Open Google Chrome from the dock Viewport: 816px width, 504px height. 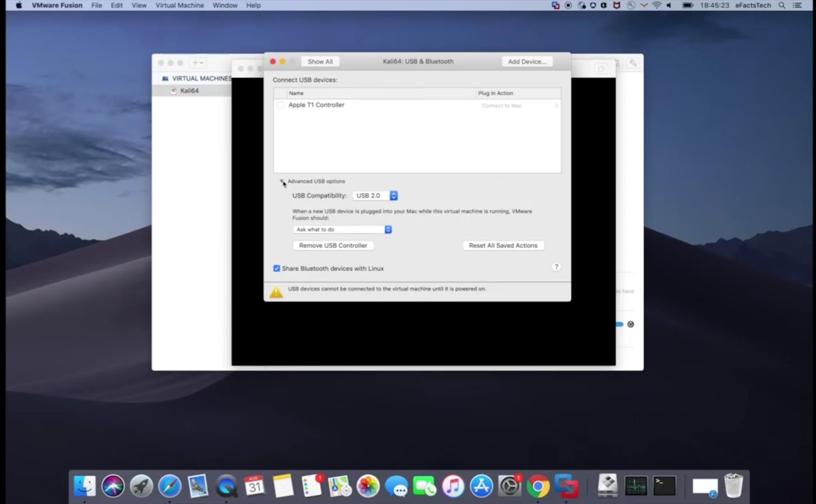point(538,486)
